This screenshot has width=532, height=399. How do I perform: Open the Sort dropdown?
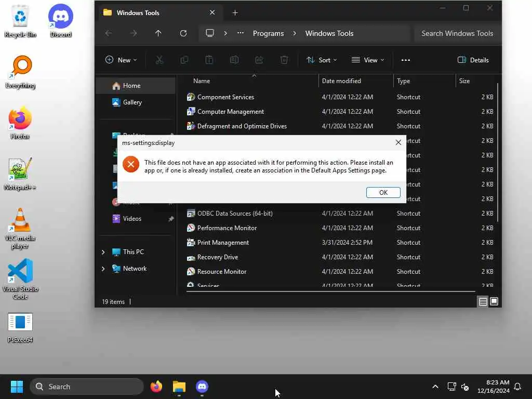322,60
